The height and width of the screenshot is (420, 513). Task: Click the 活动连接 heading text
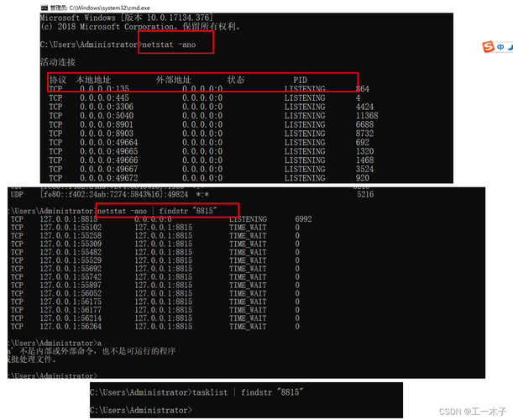pos(58,62)
